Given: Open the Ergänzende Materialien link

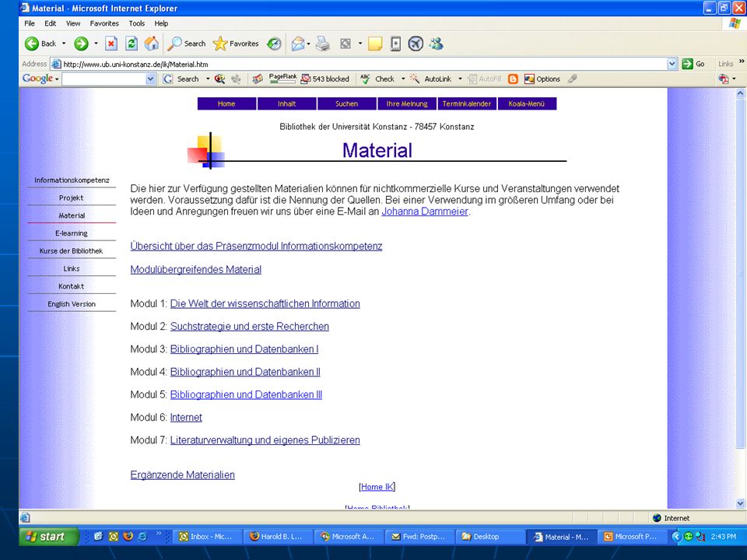Looking at the screenshot, I should point(182,475).
